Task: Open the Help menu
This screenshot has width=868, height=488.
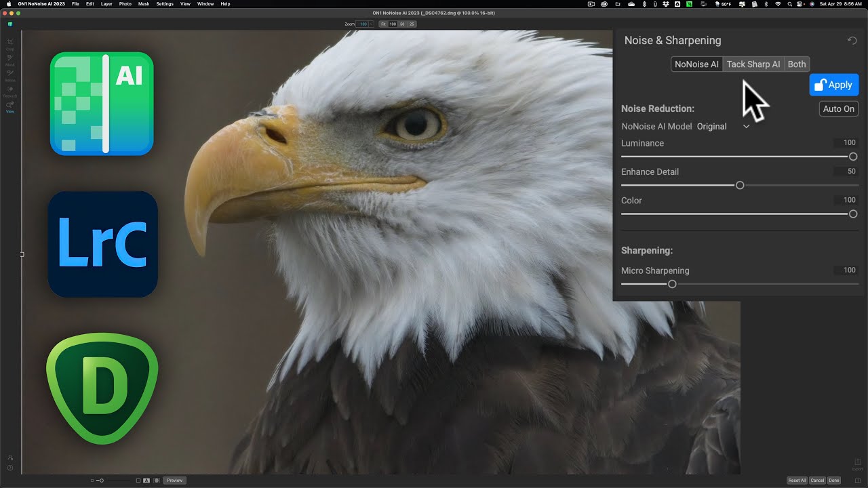Action: [x=225, y=4]
